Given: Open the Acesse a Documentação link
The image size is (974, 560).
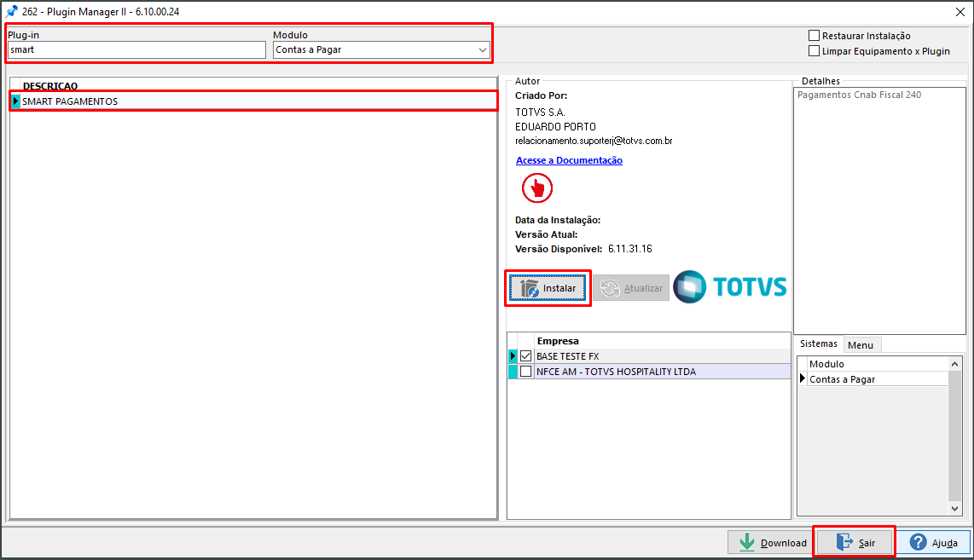Looking at the screenshot, I should [568, 160].
